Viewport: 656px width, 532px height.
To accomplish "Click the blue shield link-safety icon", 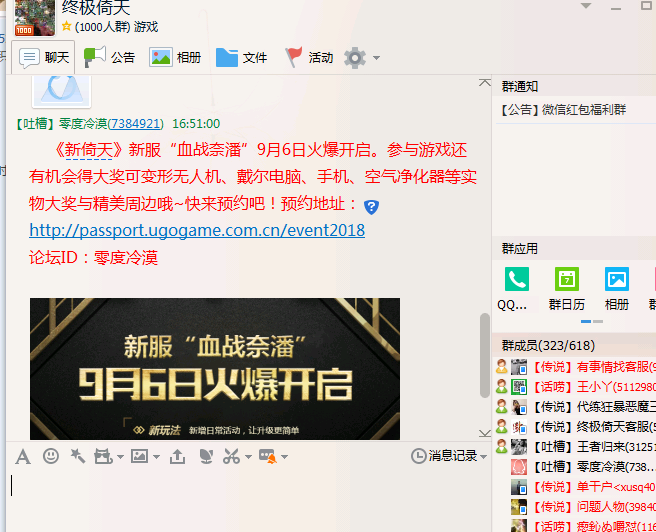I will 372,207.
